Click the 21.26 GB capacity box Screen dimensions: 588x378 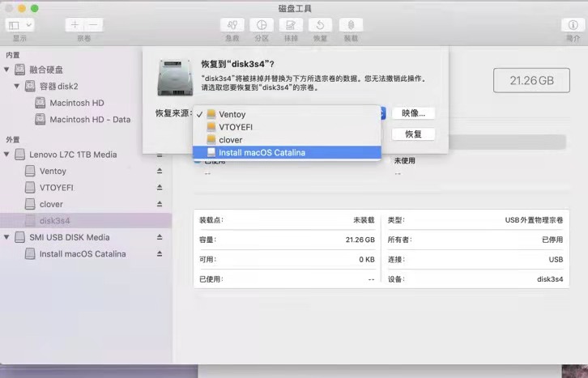(531, 80)
